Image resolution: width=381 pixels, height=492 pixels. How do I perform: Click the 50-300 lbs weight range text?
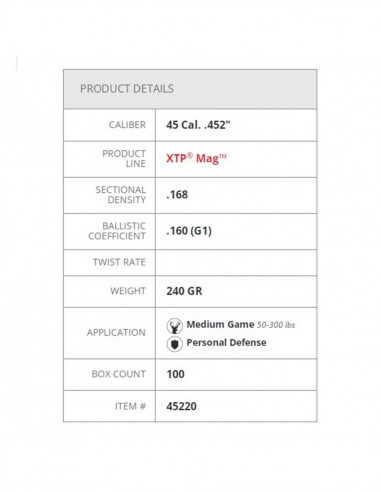[276, 325]
